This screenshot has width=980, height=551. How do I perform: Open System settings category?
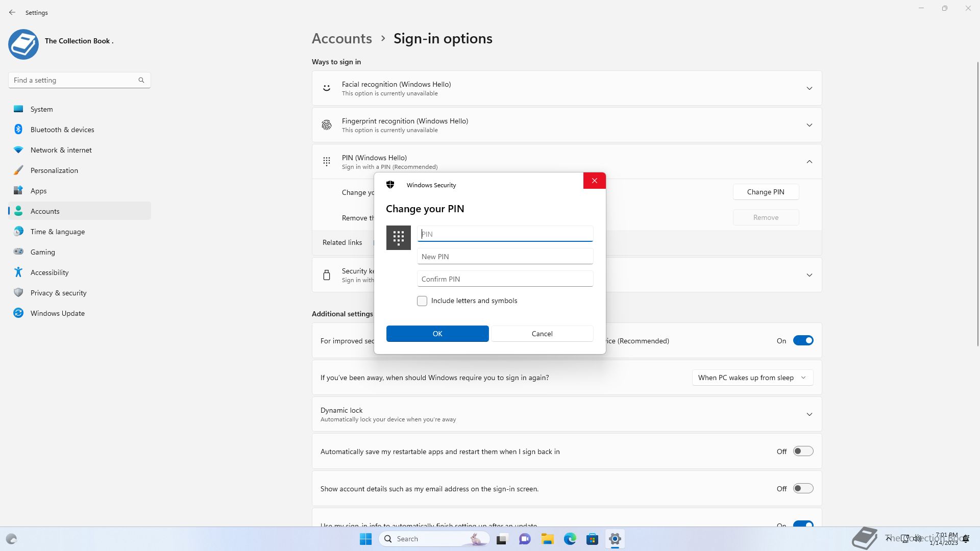tap(80, 109)
